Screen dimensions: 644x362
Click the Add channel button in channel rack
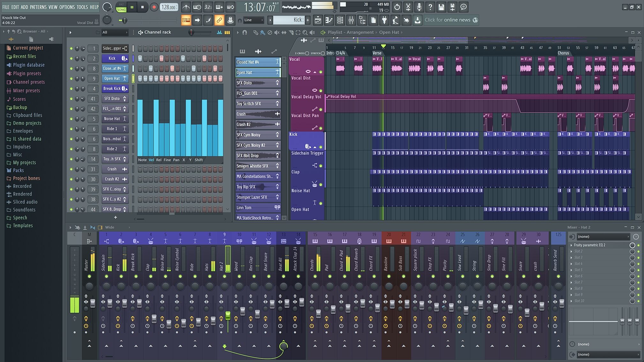[116, 218]
